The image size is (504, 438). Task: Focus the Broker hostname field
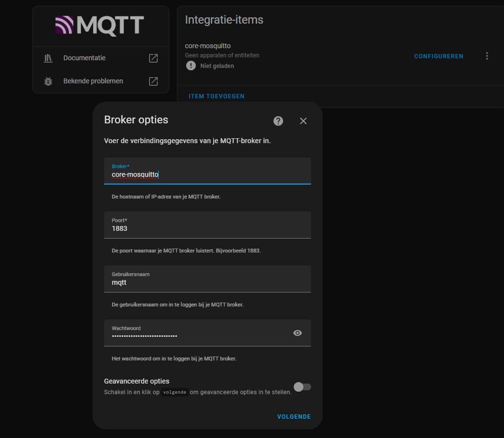pos(207,174)
